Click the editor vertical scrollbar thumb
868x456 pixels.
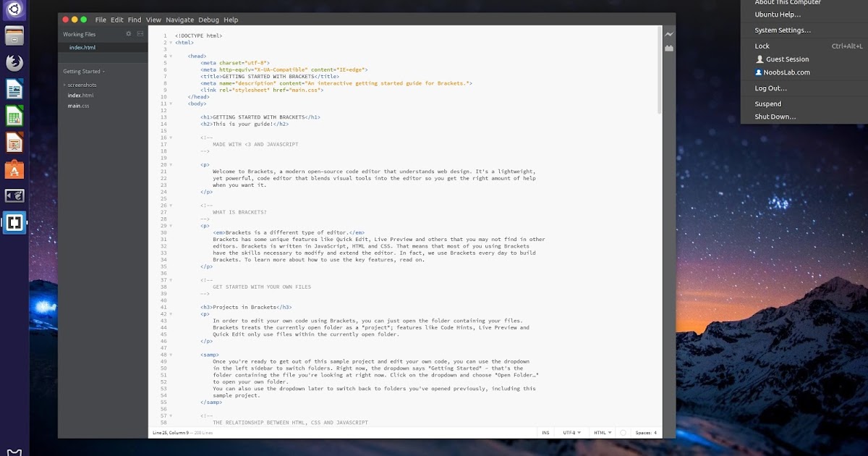[x=659, y=70]
